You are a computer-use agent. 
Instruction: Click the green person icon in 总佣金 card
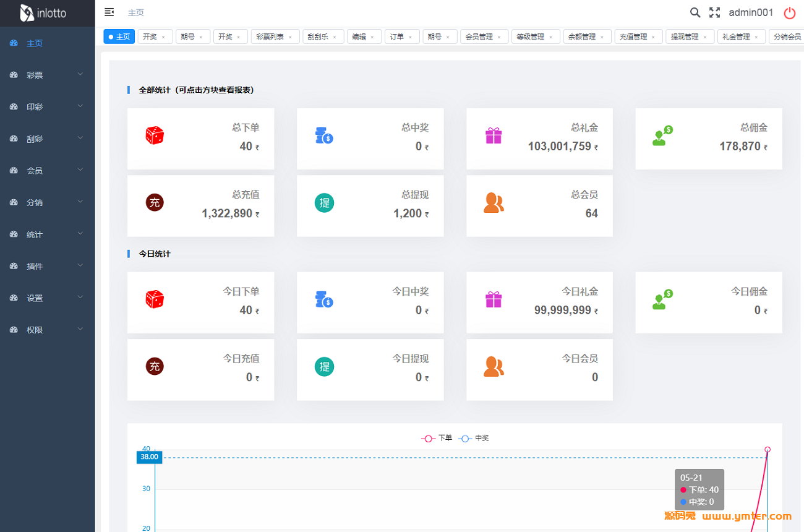(x=662, y=135)
